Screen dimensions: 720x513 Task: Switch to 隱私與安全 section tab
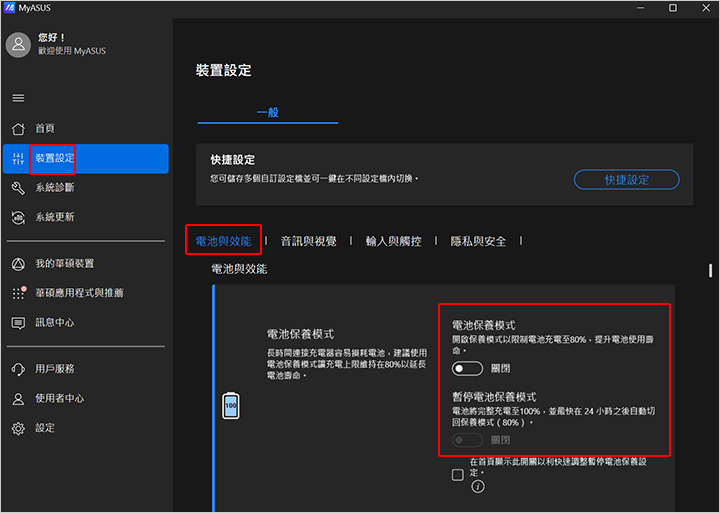point(478,241)
